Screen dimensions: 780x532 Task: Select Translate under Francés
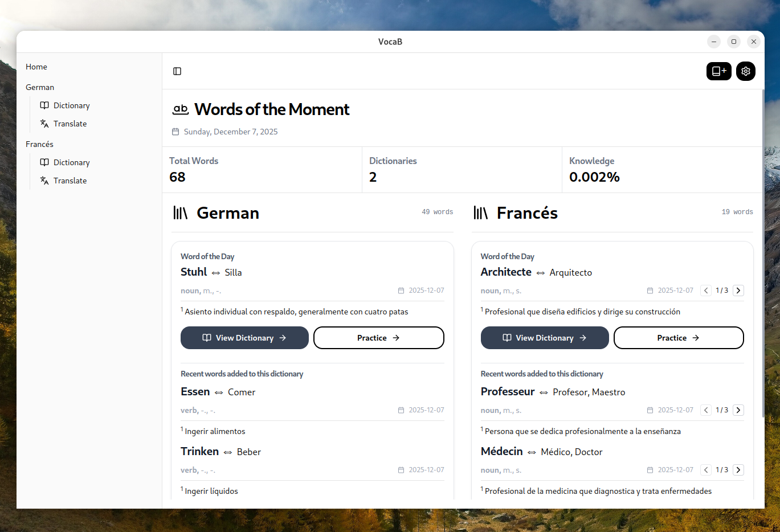pyautogui.click(x=70, y=181)
